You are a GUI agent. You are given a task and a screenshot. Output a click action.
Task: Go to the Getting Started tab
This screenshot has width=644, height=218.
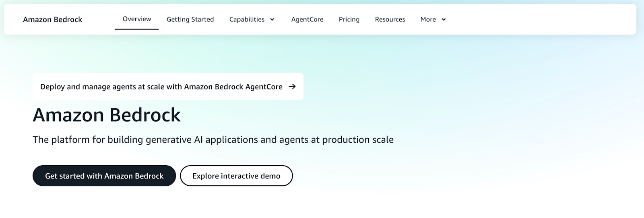190,19
